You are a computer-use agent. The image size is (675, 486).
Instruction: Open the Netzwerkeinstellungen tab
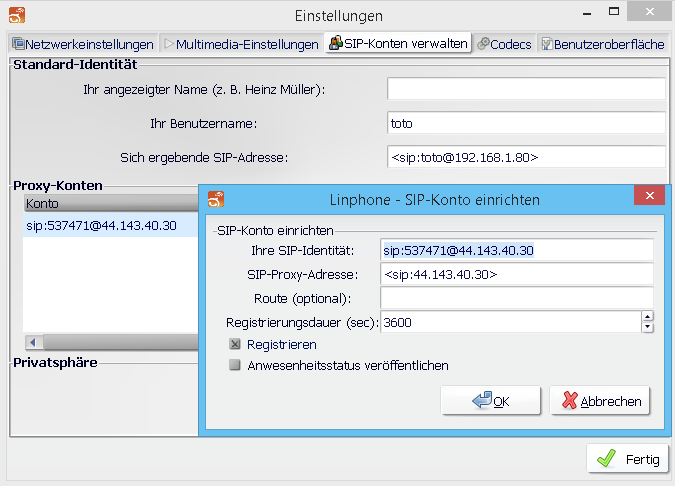coord(83,44)
